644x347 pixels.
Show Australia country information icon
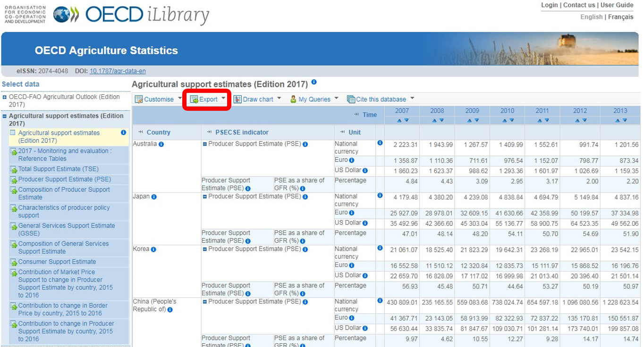pos(161,144)
